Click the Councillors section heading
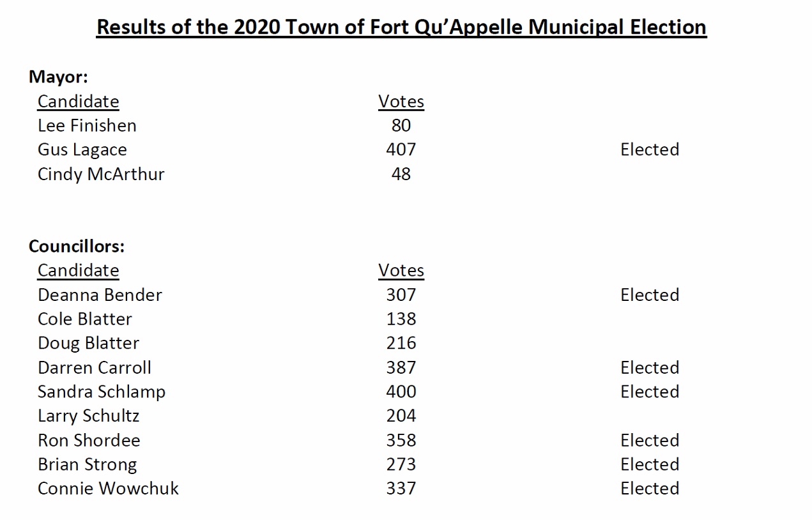This screenshot has height=520, width=812. pos(77,246)
